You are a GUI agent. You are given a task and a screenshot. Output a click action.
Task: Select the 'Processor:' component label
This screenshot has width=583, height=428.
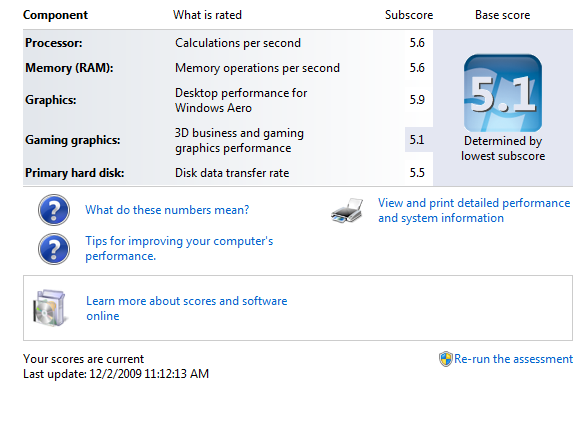coord(54,43)
